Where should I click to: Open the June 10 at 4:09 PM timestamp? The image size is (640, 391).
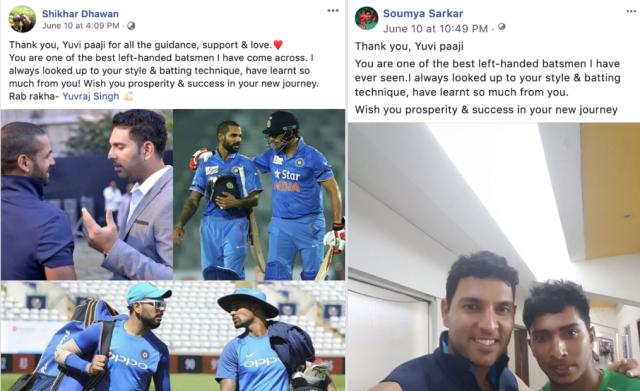click(80, 26)
